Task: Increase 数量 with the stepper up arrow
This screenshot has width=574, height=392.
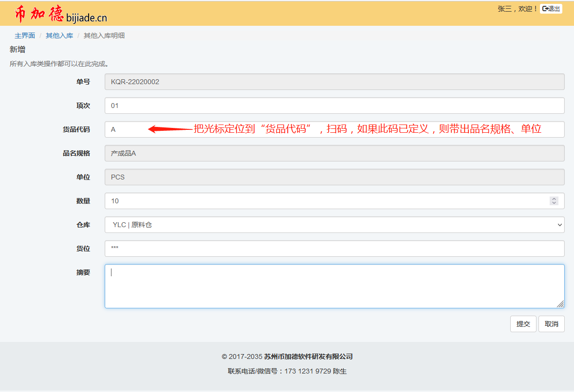Action: click(x=554, y=199)
